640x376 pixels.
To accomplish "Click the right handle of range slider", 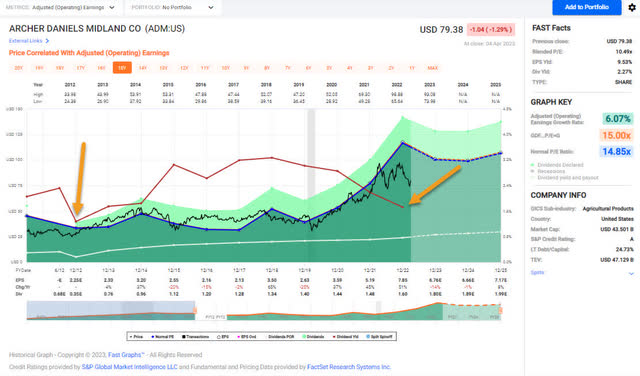I will click(500, 311).
